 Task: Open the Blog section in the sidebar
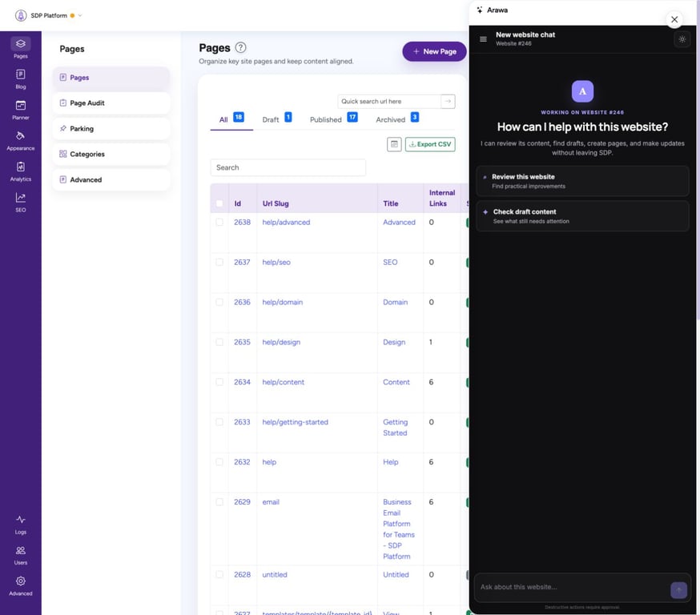21,79
